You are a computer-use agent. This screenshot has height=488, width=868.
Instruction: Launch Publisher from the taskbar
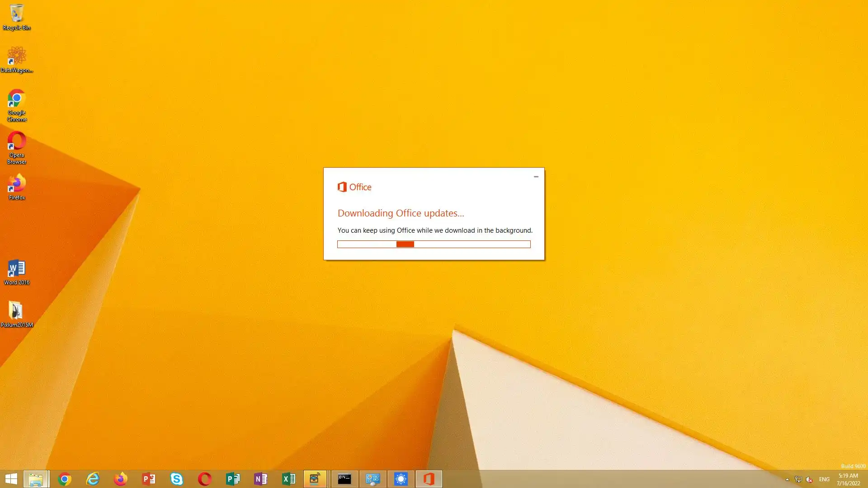(x=233, y=479)
